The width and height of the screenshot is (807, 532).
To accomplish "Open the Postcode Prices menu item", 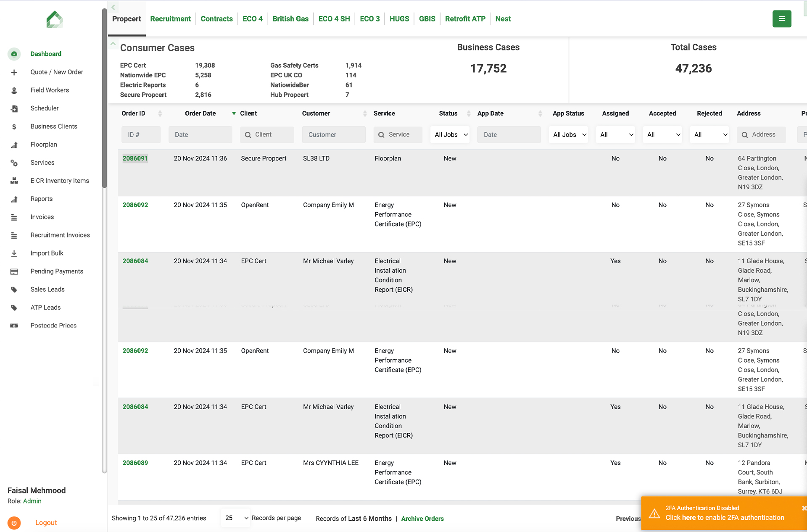I will coord(53,326).
